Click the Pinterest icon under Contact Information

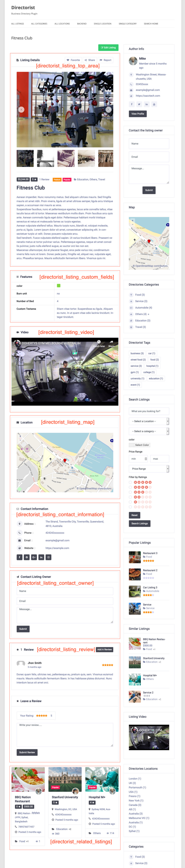click(27, 557)
